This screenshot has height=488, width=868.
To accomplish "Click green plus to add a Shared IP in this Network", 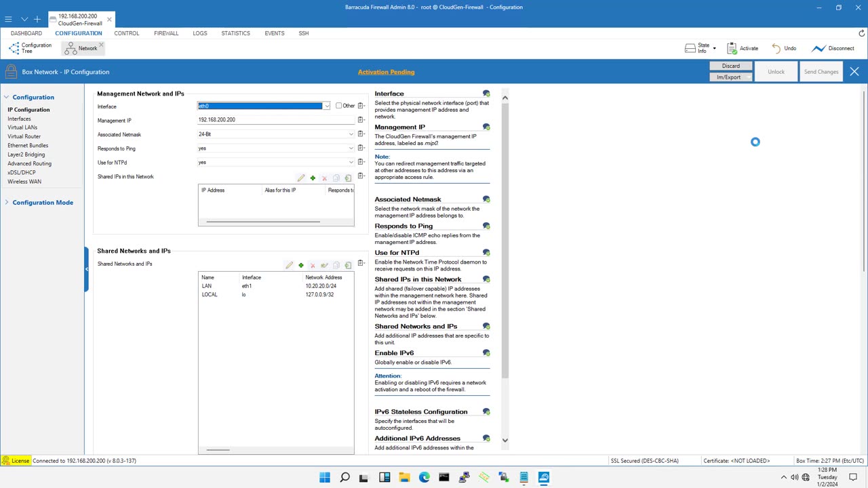I will point(313,178).
